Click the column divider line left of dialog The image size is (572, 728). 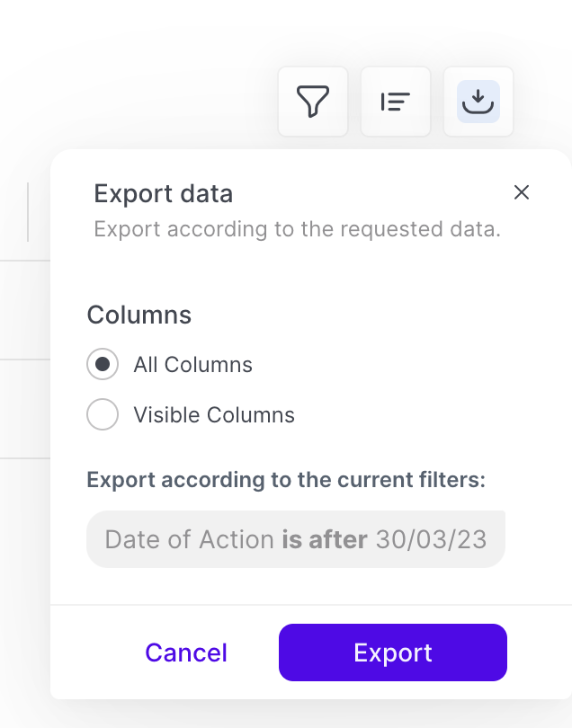[28, 212]
